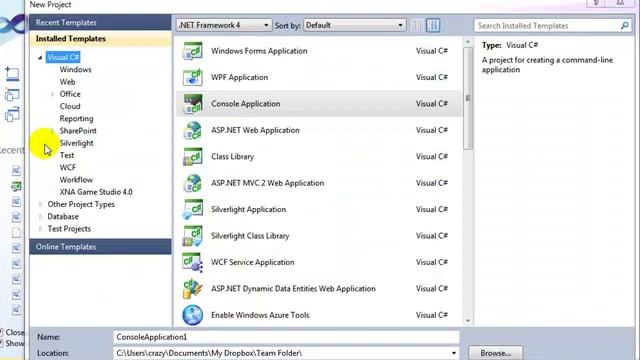Select the Workflow category in tree

(76, 180)
